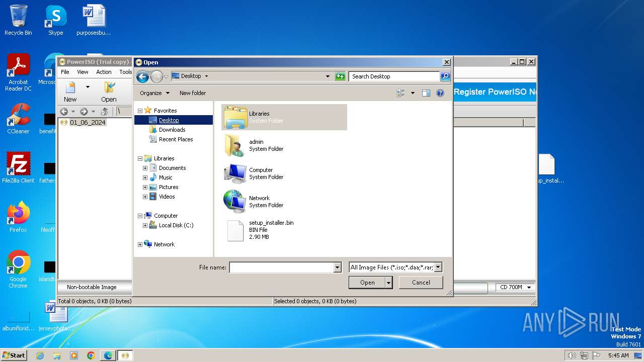Click Address breadcrumb Desktop dropdown arrow
644x362 pixels.
coord(206,76)
